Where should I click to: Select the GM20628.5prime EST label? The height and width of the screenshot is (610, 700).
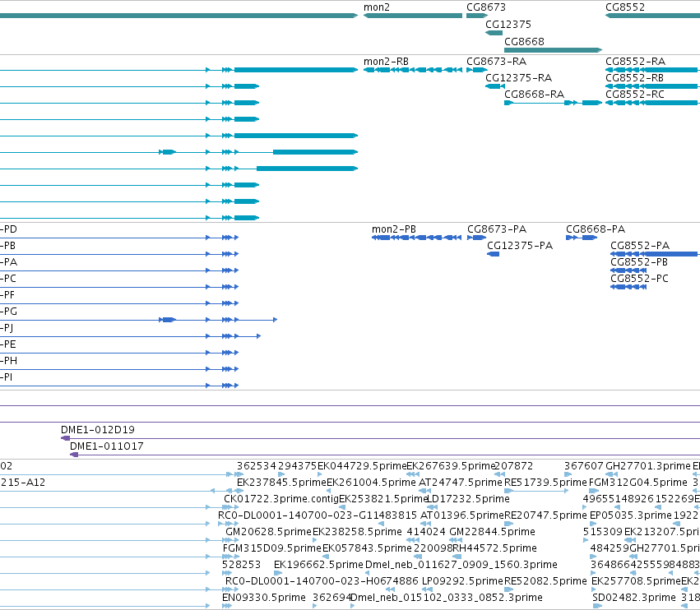[268, 532]
